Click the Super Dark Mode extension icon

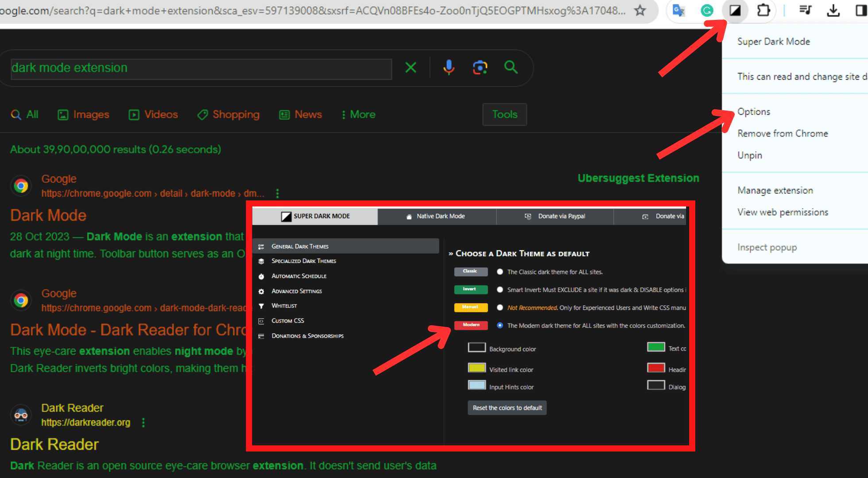click(x=735, y=10)
